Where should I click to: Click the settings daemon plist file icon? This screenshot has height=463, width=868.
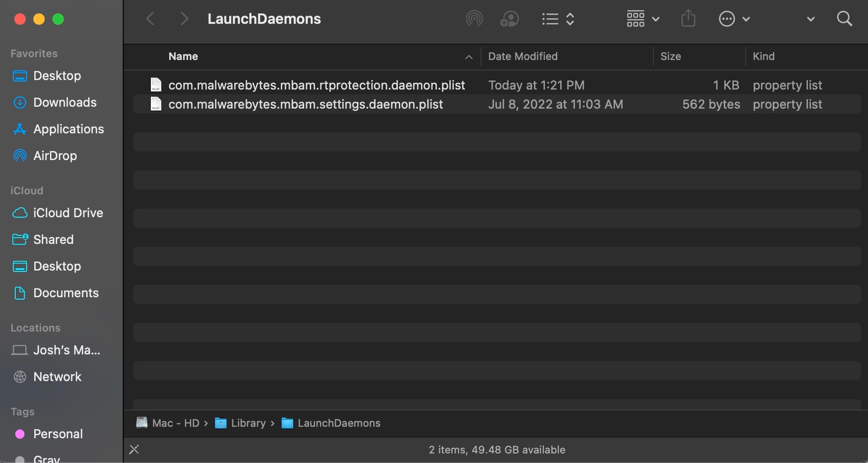point(156,104)
